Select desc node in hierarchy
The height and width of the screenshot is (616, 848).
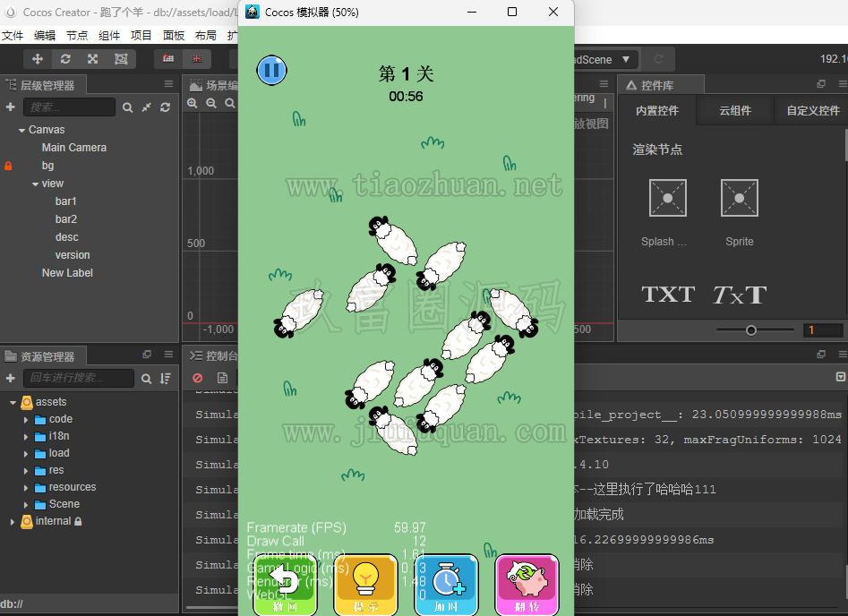click(66, 237)
